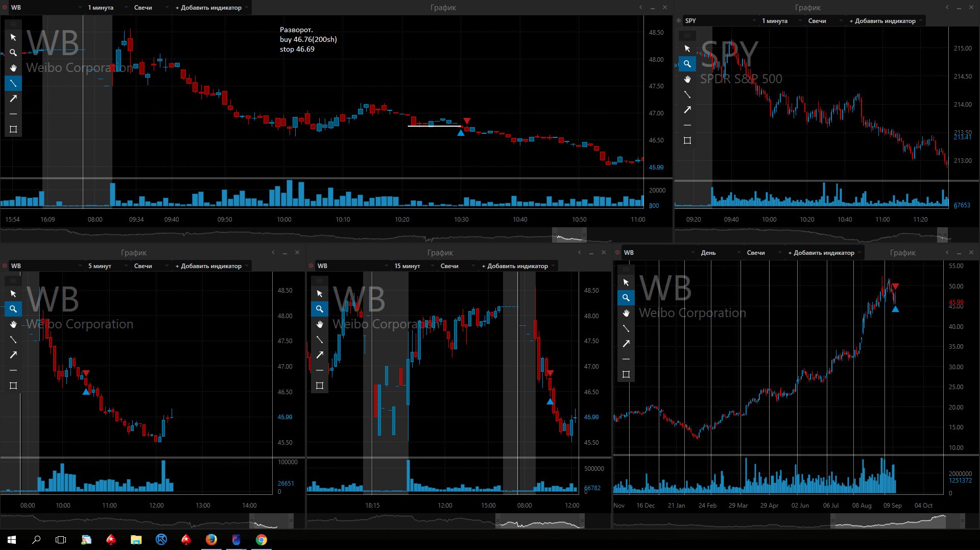This screenshot has width=980, height=550.
Task: Select zoom magnifier tool in SPY chart
Action: pyautogui.click(x=687, y=64)
